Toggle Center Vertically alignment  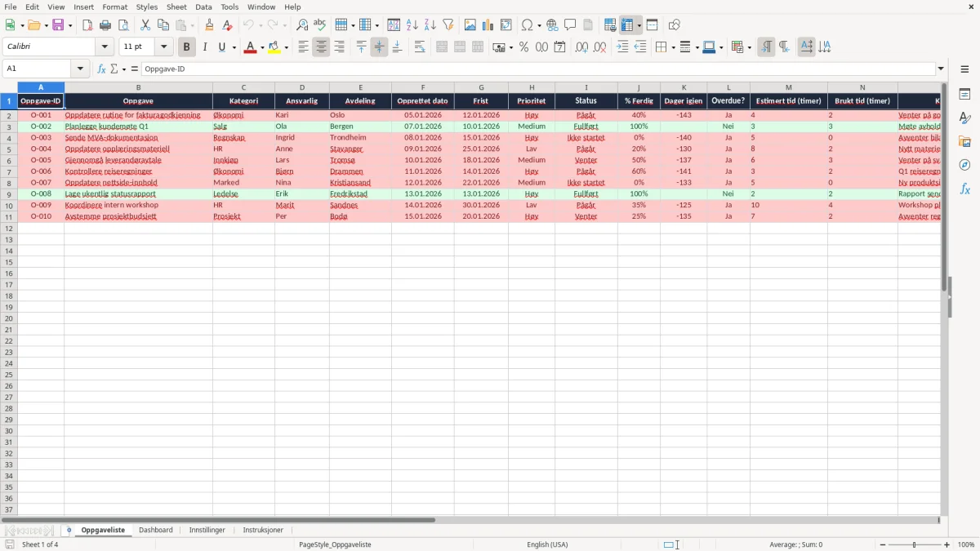[379, 47]
